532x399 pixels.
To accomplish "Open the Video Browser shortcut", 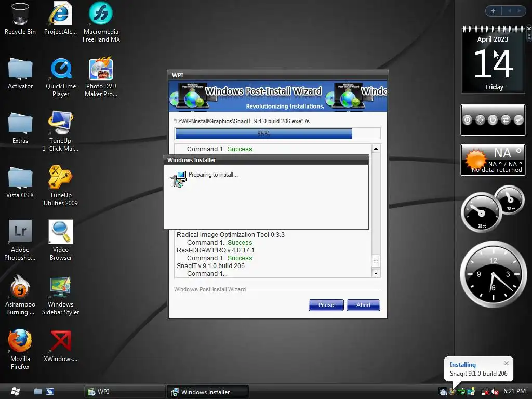I will point(61,240).
